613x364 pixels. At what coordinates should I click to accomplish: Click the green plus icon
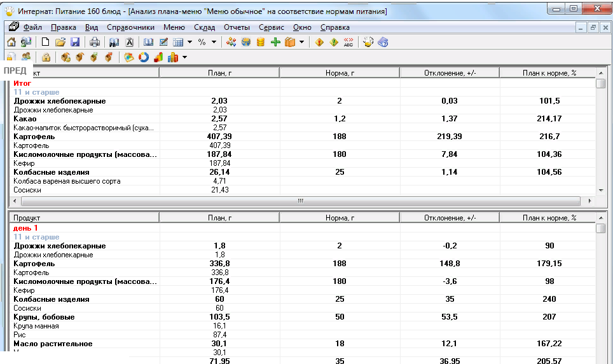[275, 43]
